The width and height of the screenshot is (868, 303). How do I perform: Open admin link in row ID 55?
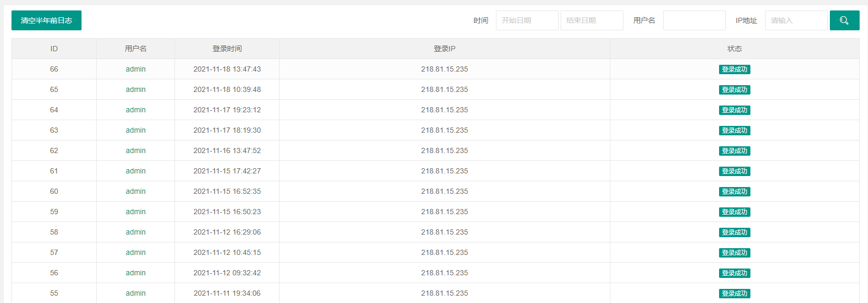click(136, 293)
